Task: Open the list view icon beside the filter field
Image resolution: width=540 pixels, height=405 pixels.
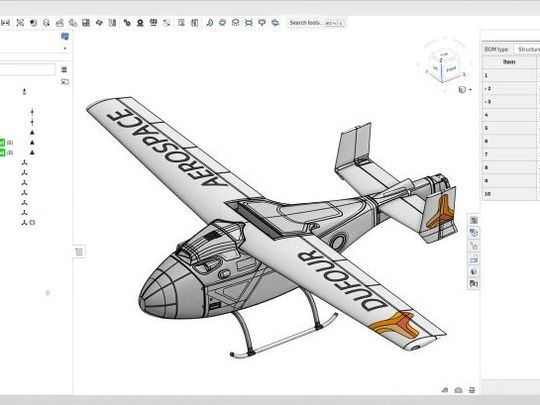Action: pyautogui.click(x=64, y=70)
